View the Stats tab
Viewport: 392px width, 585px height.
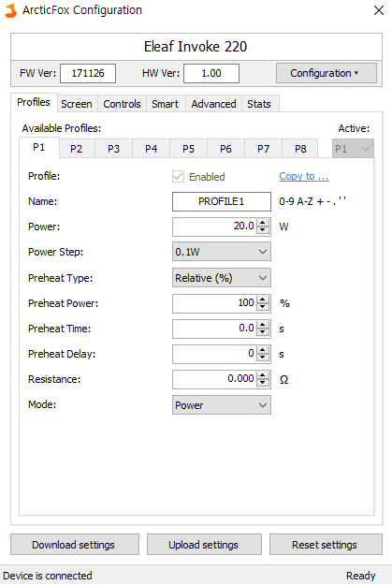(259, 104)
